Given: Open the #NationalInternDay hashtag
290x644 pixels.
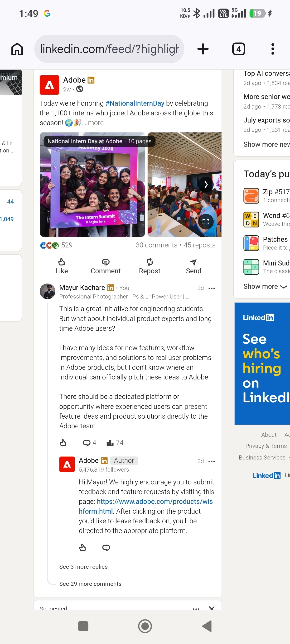Looking at the screenshot, I should point(135,103).
